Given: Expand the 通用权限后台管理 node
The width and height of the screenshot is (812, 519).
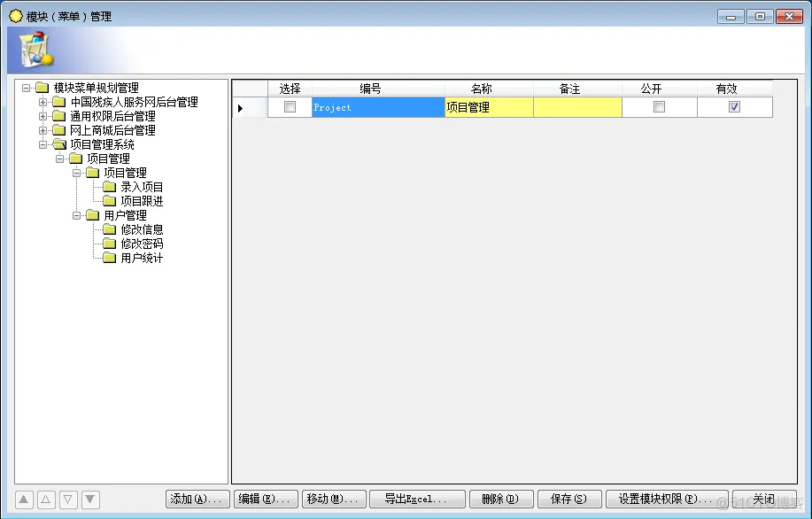Looking at the screenshot, I should (x=43, y=116).
